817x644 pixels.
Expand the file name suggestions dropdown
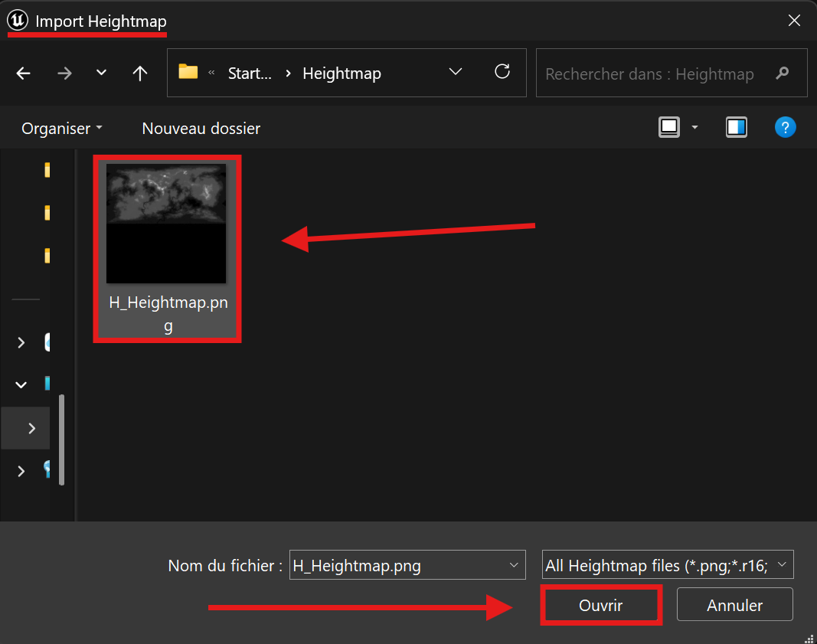pyautogui.click(x=514, y=565)
